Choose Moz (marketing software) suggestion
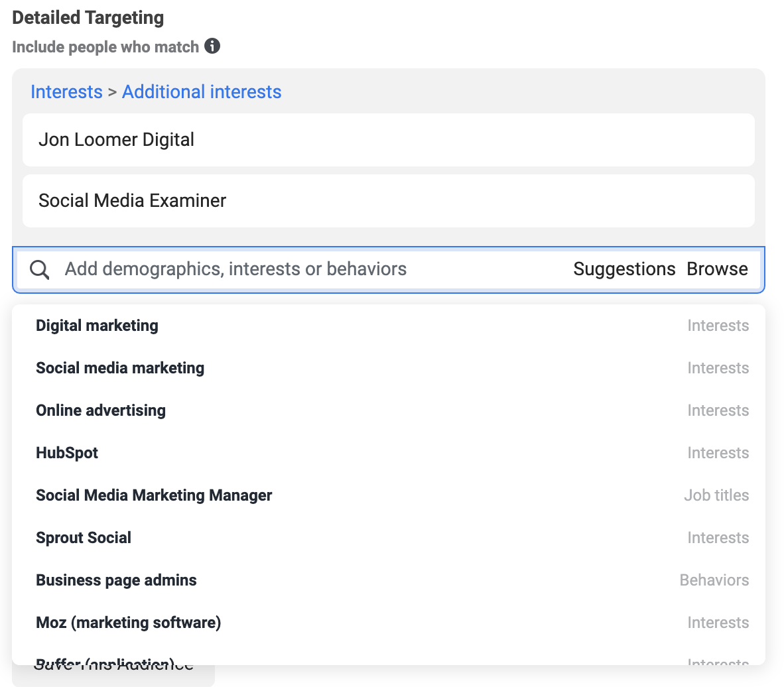 pos(389,623)
